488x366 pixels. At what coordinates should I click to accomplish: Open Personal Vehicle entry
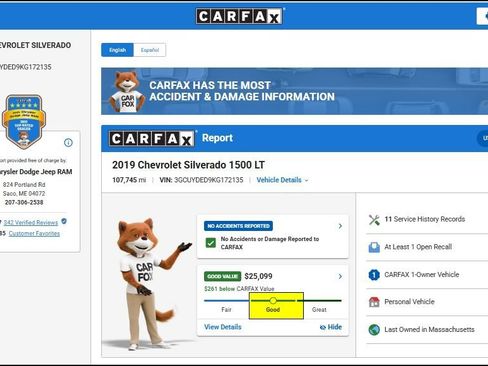pyautogui.click(x=409, y=302)
